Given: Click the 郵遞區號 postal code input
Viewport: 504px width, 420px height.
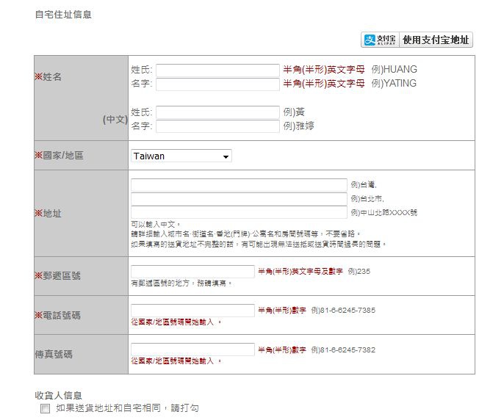Looking at the screenshot, I should click(x=192, y=272).
